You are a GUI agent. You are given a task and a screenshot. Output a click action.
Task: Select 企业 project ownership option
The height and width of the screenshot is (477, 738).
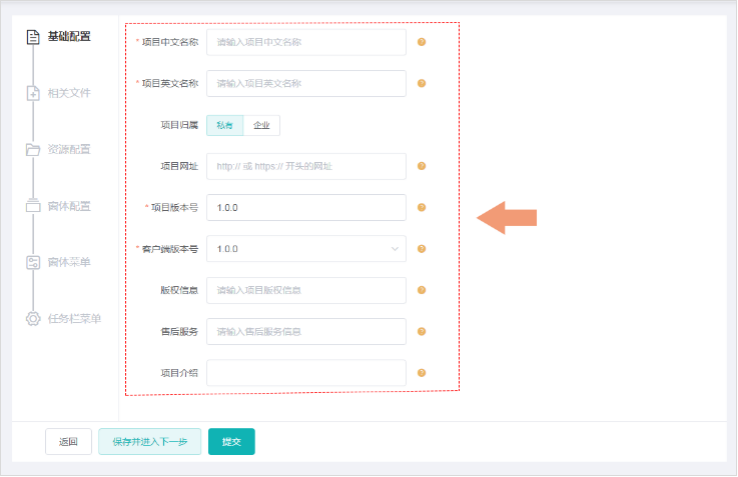262,125
